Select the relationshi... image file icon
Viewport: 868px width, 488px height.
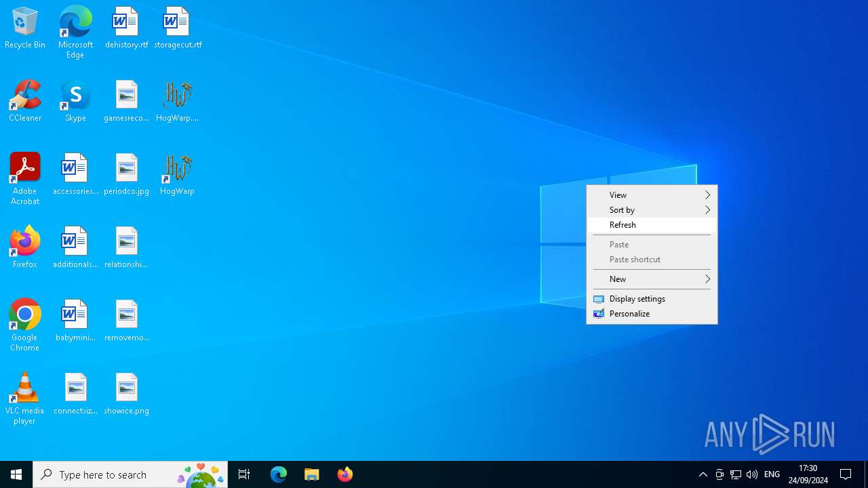point(126,248)
